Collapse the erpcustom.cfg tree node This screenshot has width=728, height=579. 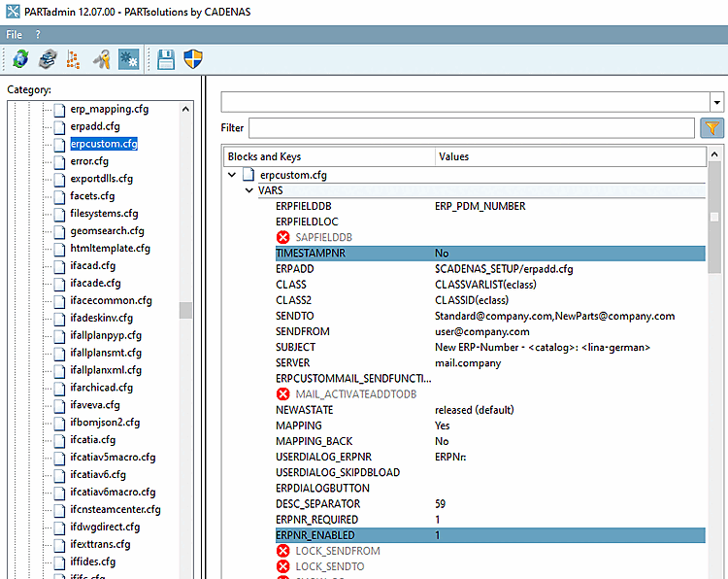click(x=231, y=175)
